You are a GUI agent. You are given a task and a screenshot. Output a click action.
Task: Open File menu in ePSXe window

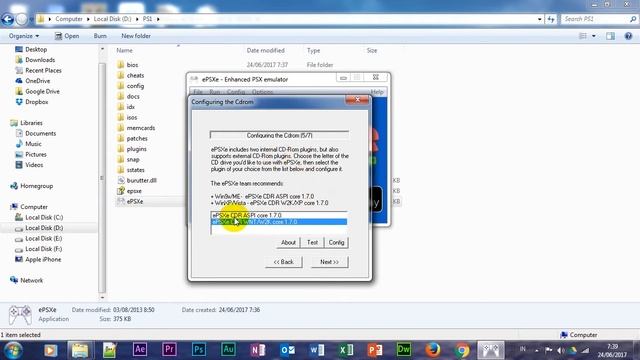(x=198, y=92)
